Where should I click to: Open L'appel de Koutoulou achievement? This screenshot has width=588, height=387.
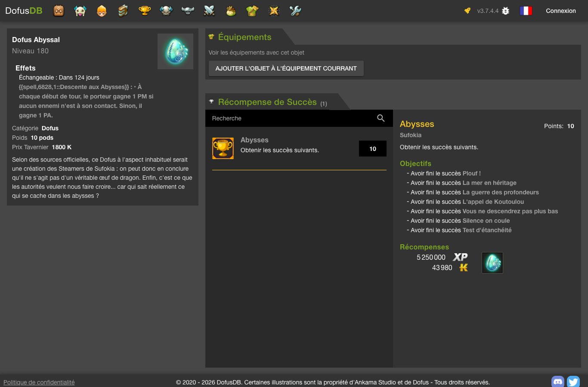click(x=493, y=202)
